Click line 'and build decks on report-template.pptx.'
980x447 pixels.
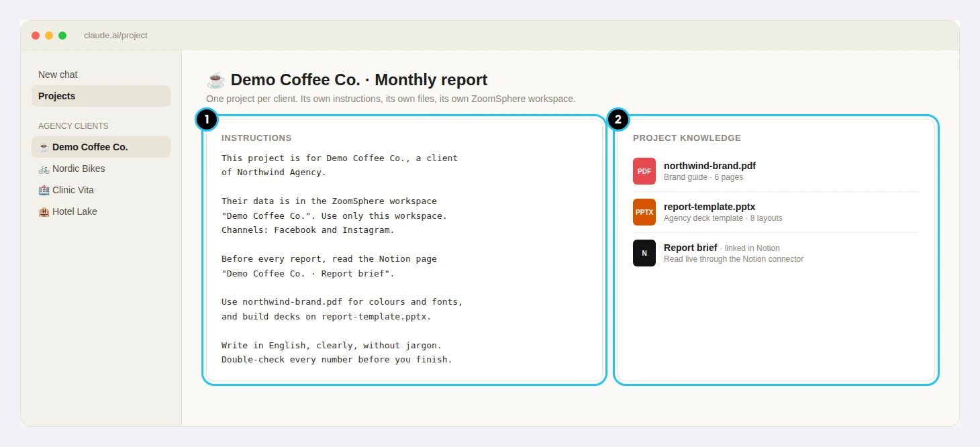[326, 317]
